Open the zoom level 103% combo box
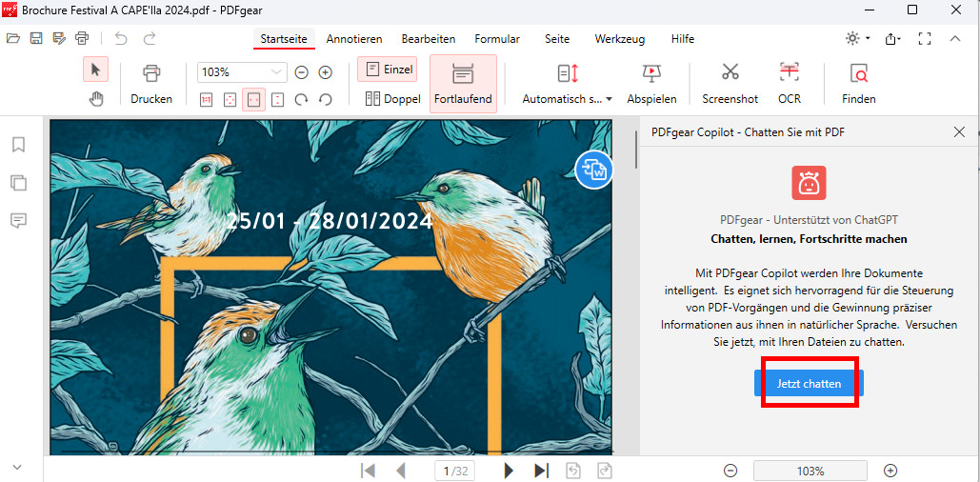 pos(243,72)
